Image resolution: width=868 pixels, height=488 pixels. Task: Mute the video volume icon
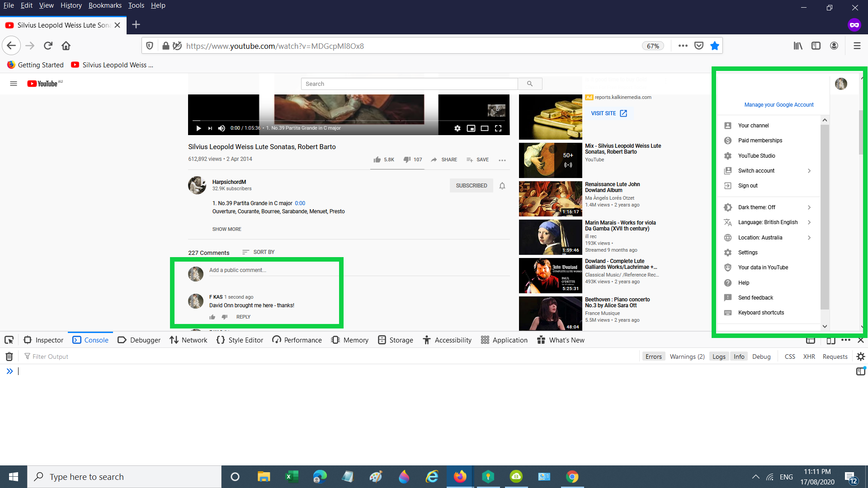222,128
